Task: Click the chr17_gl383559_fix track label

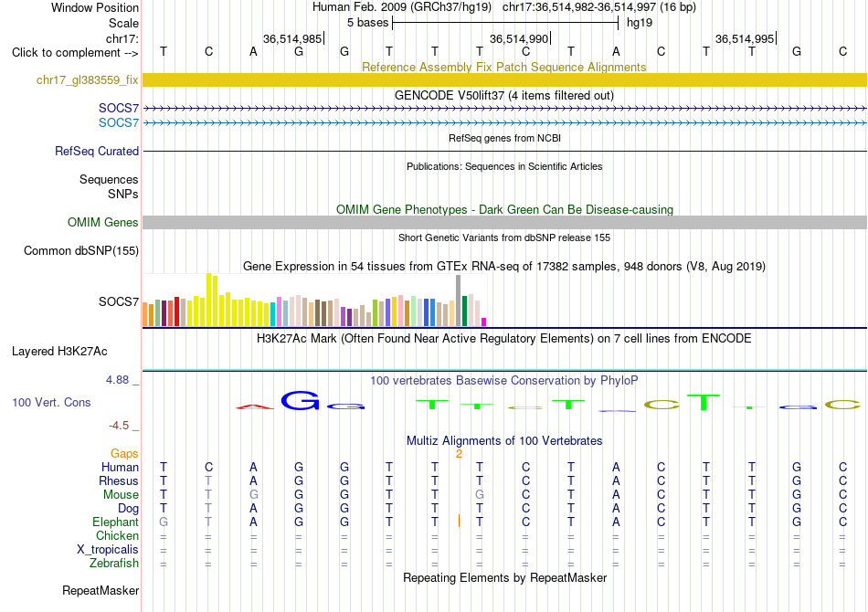Action: point(87,79)
